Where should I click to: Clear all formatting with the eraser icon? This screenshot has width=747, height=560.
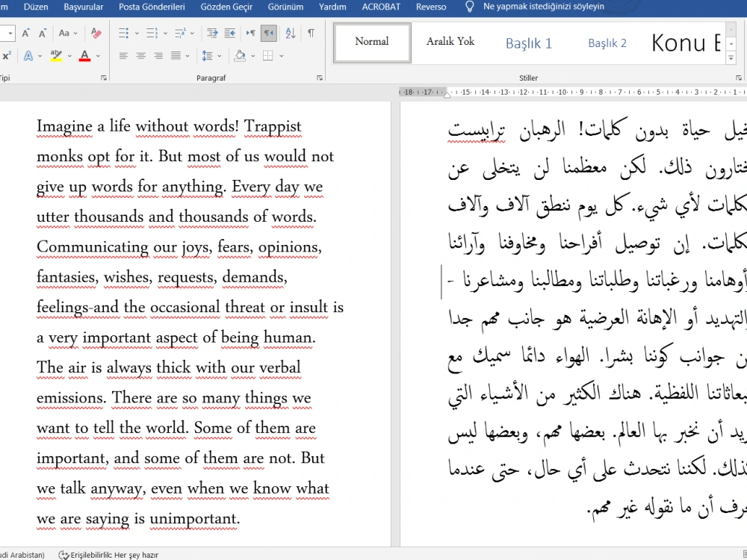[x=96, y=33]
